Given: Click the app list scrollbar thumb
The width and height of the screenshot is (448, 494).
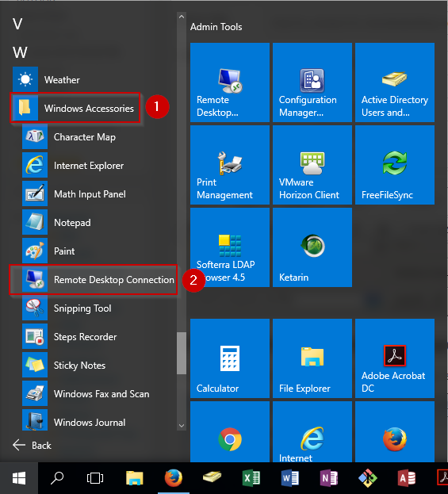Looking at the screenshot, I should tap(182, 353).
